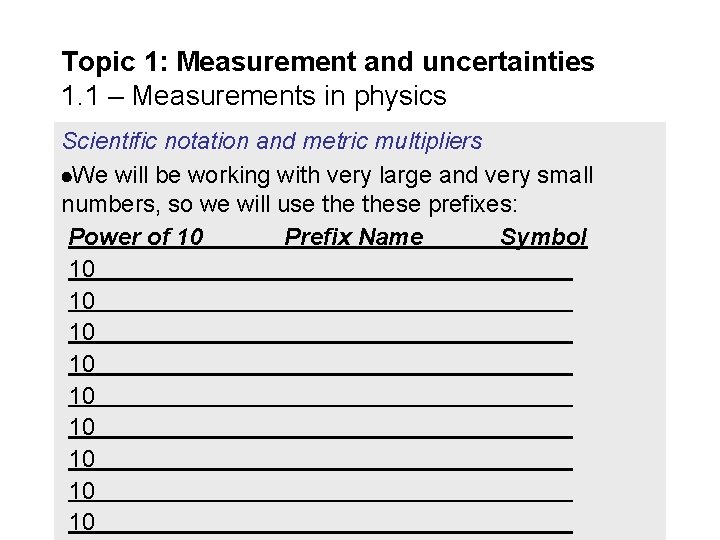Screen dimensions: 720x540
Task: Click the '10' in the eighth table row
Action: tap(82, 491)
